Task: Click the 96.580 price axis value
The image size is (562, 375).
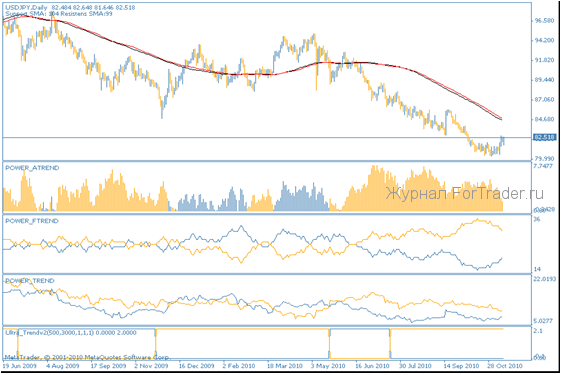Action: (x=544, y=21)
